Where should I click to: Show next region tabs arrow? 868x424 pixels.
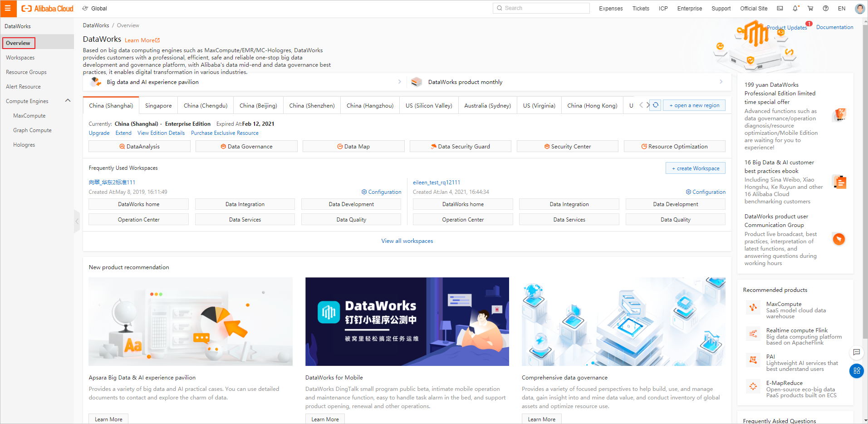[x=648, y=105]
